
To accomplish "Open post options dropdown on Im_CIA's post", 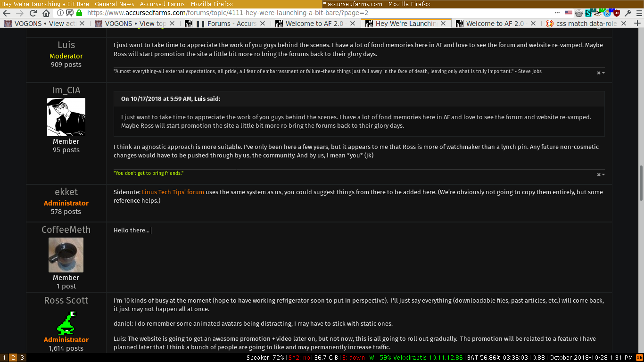I will 601,175.
